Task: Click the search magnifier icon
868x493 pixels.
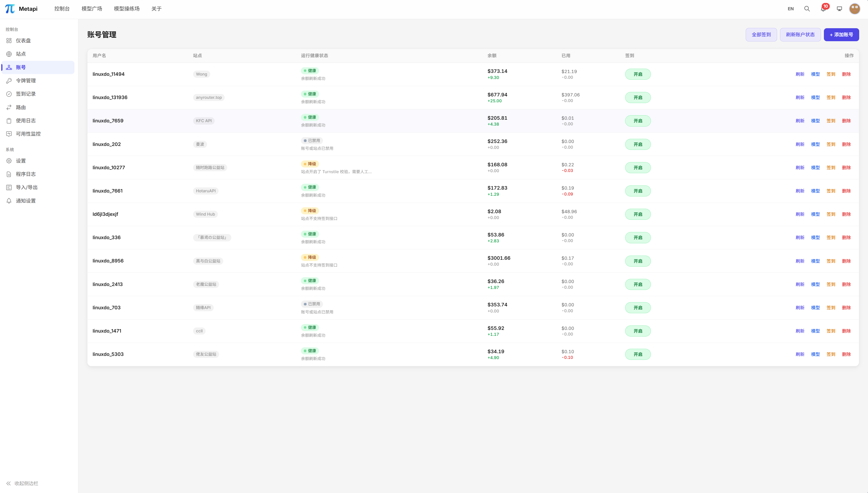Action: (807, 9)
